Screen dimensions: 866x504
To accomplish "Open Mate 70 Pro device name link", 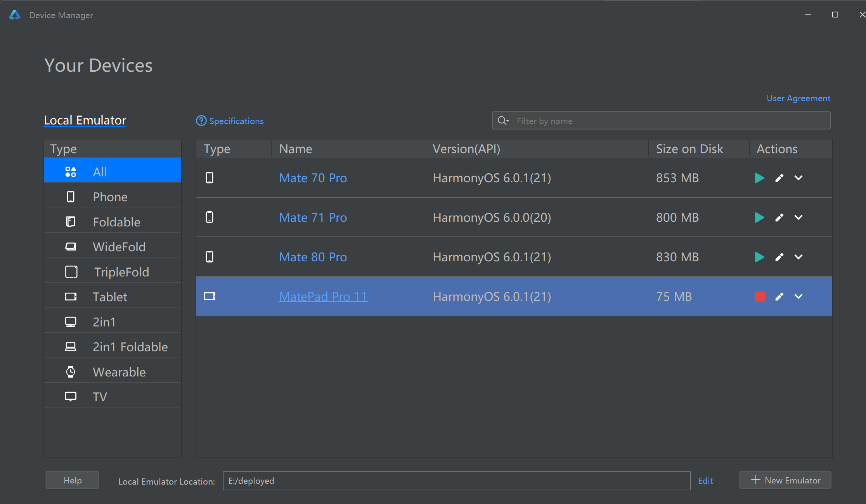I will (x=313, y=178).
